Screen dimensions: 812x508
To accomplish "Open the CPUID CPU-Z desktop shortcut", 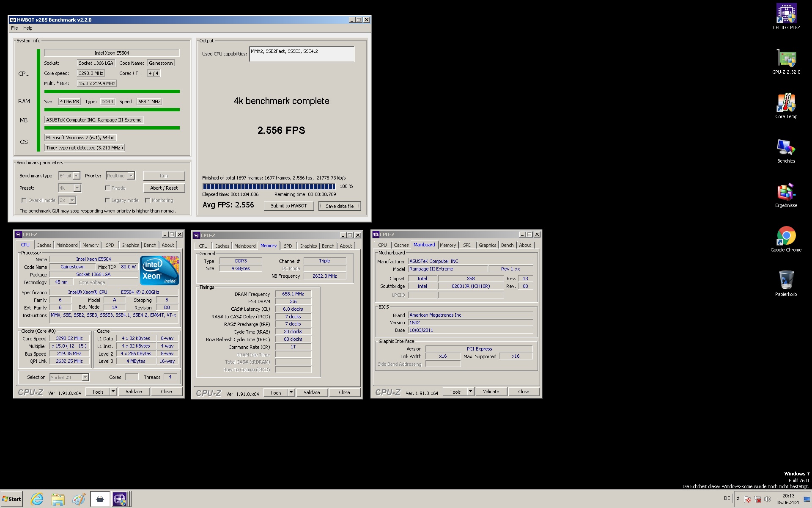I will [x=786, y=17].
